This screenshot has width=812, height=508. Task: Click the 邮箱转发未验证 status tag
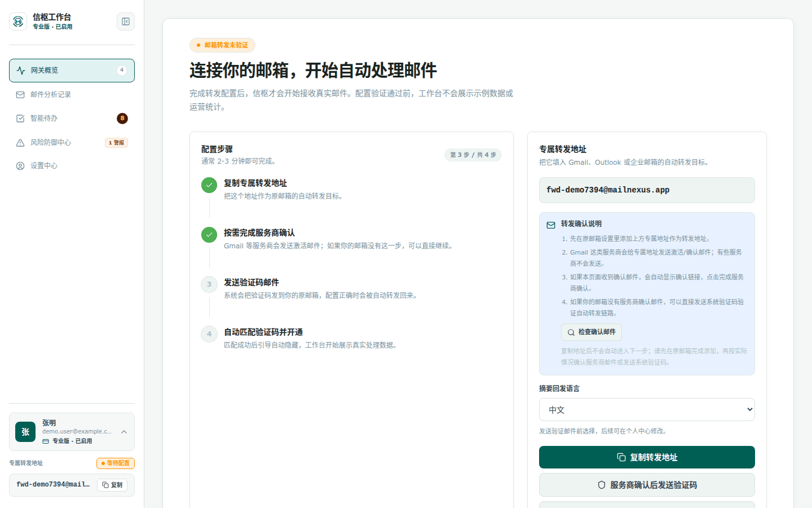(x=222, y=45)
